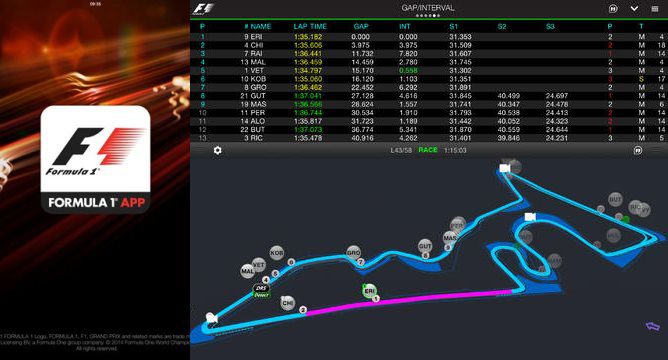
Task: Click the magenta sector of track
Action: coord(409,301)
